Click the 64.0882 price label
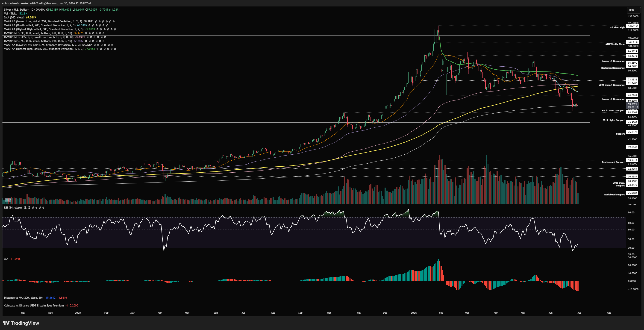This screenshot has width=644, height=330. [x=632, y=95]
